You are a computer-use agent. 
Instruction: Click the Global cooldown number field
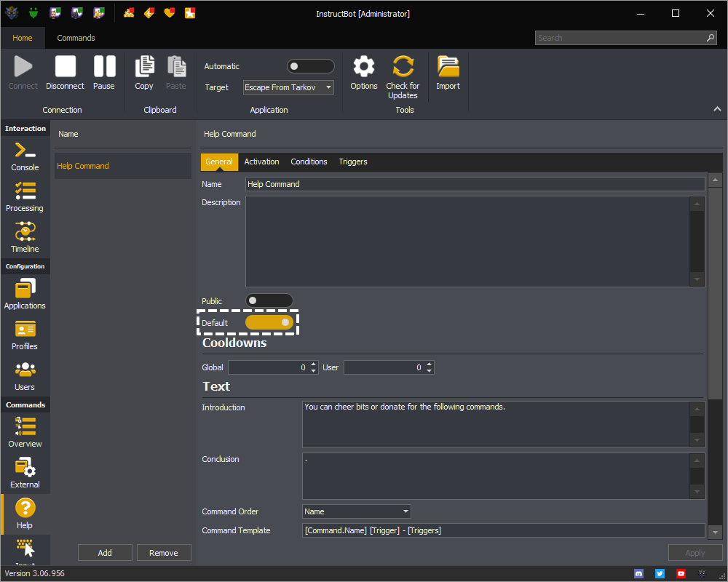(x=269, y=367)
